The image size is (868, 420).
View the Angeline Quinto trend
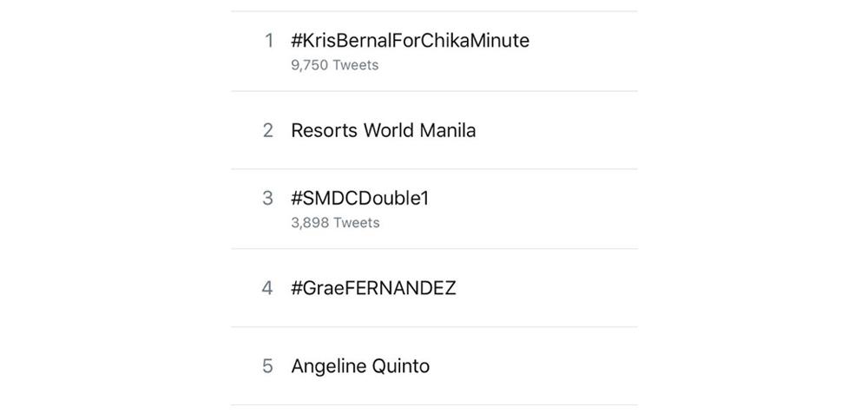(360, 366)
